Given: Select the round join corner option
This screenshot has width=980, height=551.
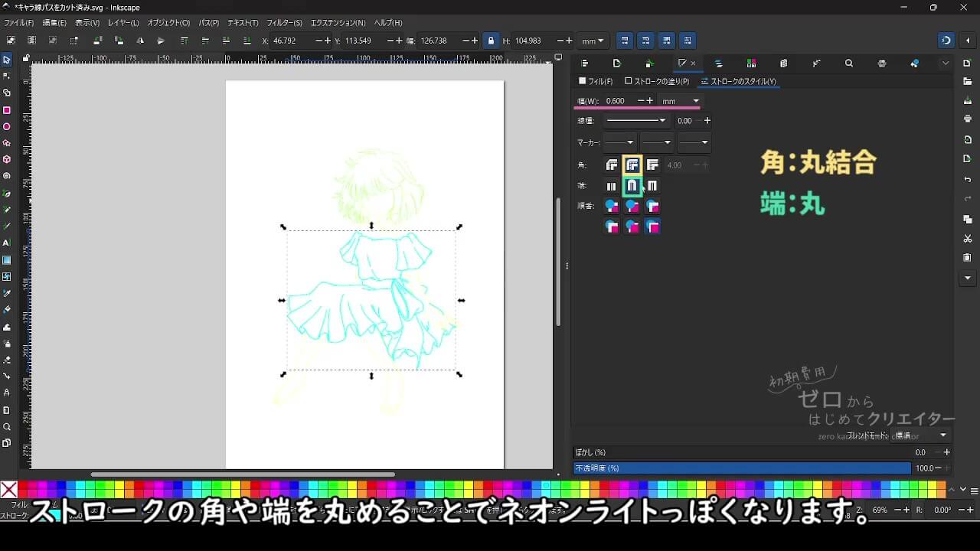Looking at the screenshot, I should (x=632, y=165).
